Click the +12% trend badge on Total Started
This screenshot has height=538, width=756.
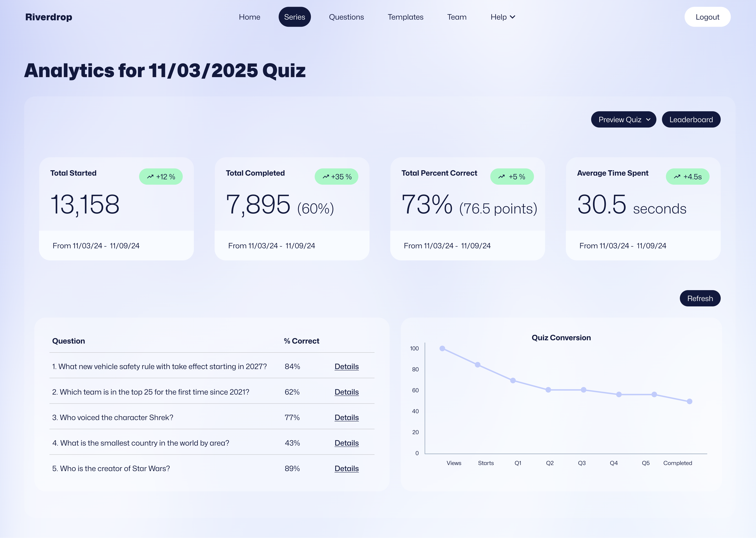(x=161, y=177)
